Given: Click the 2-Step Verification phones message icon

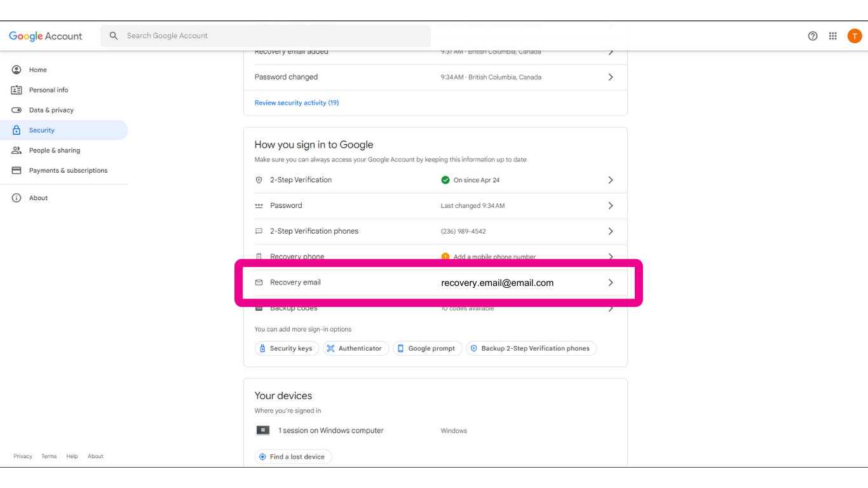Looking at the screenshot, I should tap(259, 231).
